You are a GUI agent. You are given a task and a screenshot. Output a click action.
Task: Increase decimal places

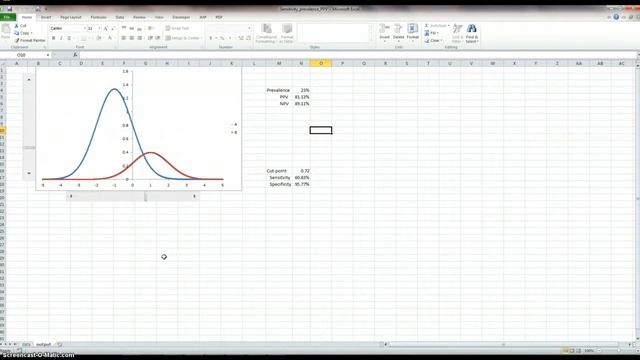tap(240, 38)
